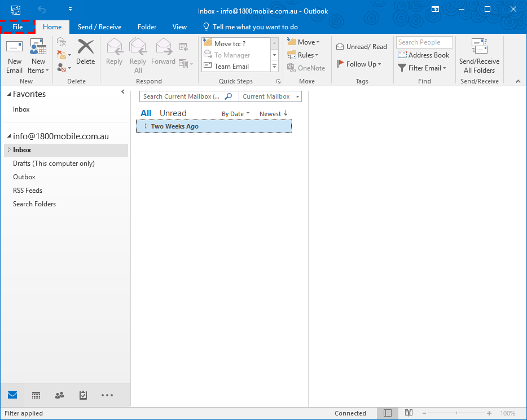Open the Outbox folder

[x=24, y=177]
